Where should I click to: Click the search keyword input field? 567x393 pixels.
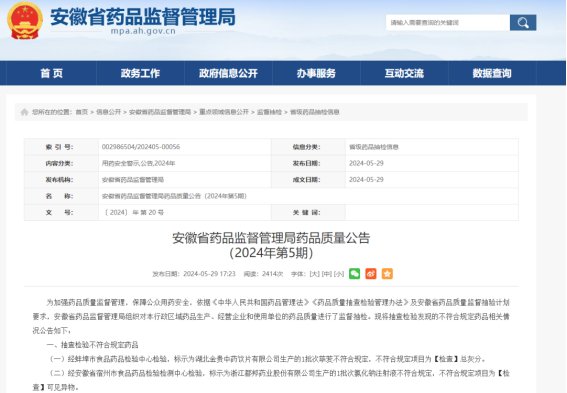pos(448,23)
